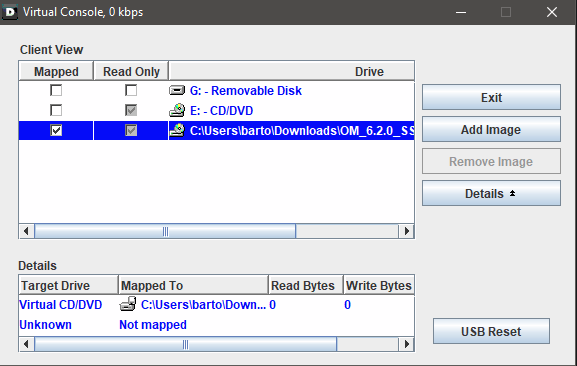The image size is (577, 366).
Task: Click the Details horizontal scrollbar thumb
Action: (185, 344)
